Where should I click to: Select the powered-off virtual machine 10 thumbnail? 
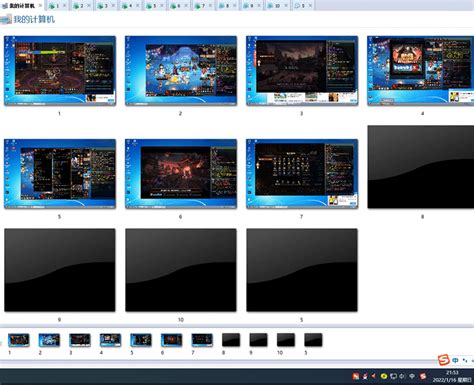point(181,270)
